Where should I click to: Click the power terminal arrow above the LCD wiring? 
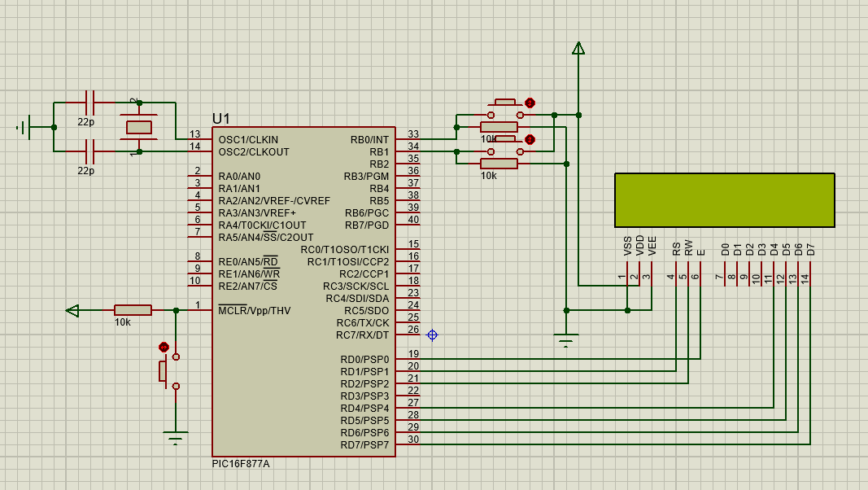[x=578, y=49]
